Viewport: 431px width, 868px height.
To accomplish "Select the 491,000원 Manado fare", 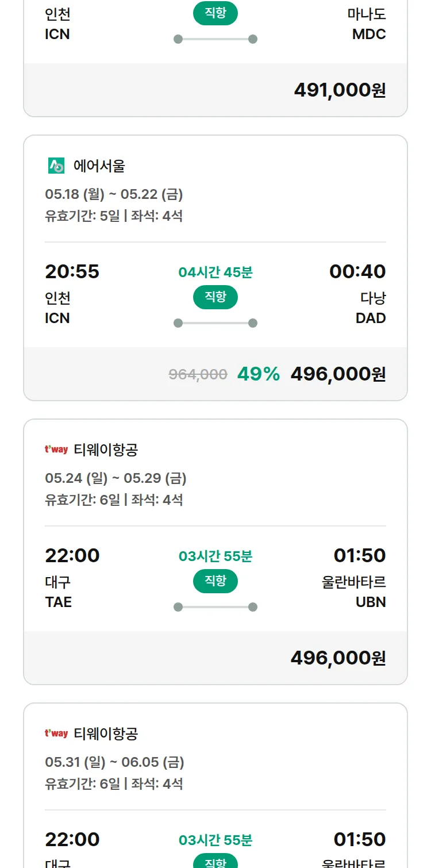I will click(340, 90).
